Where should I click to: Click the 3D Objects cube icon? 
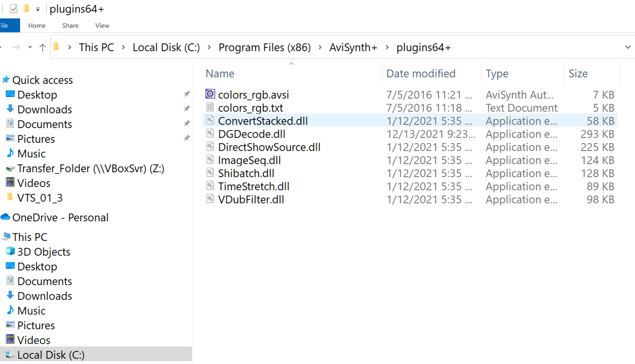click(10, 251)
